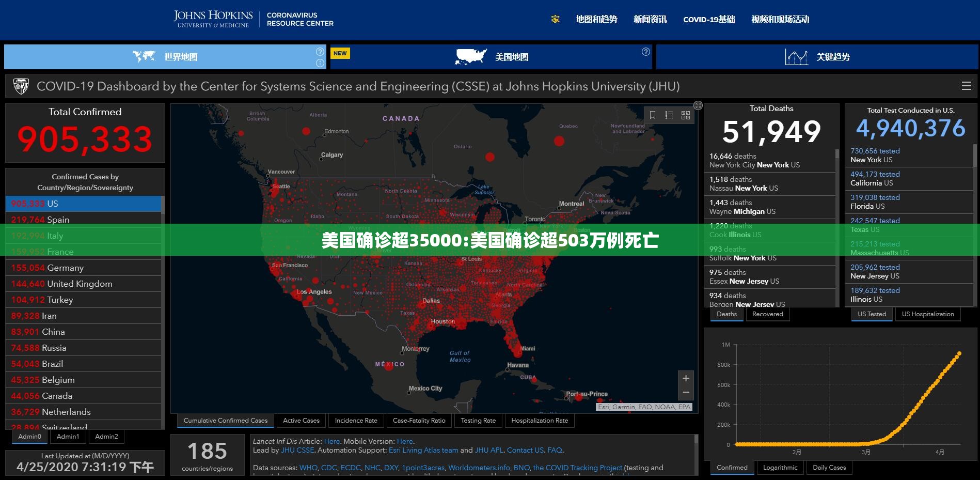Open the FAQ link

point(555,450)
